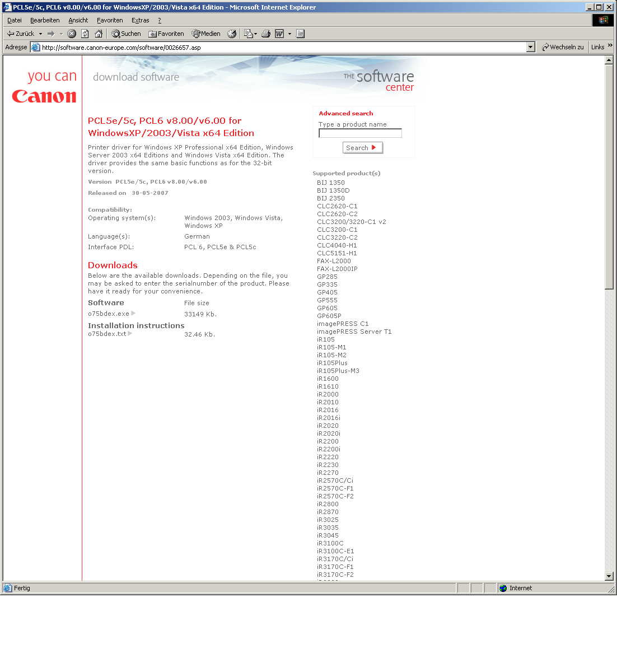Click the scroll up arrow of the page
This screenshot has height=672, width=617.
coord(609,60)
